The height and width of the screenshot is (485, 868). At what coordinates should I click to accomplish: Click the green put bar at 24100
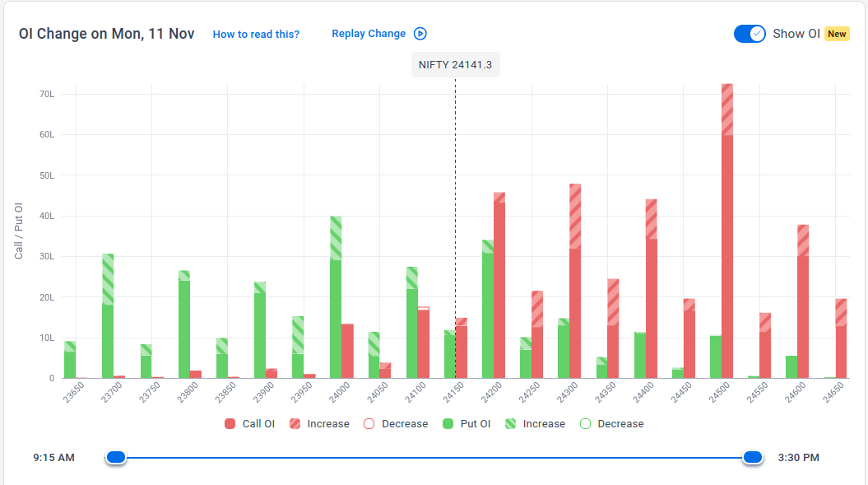point(412,323)
